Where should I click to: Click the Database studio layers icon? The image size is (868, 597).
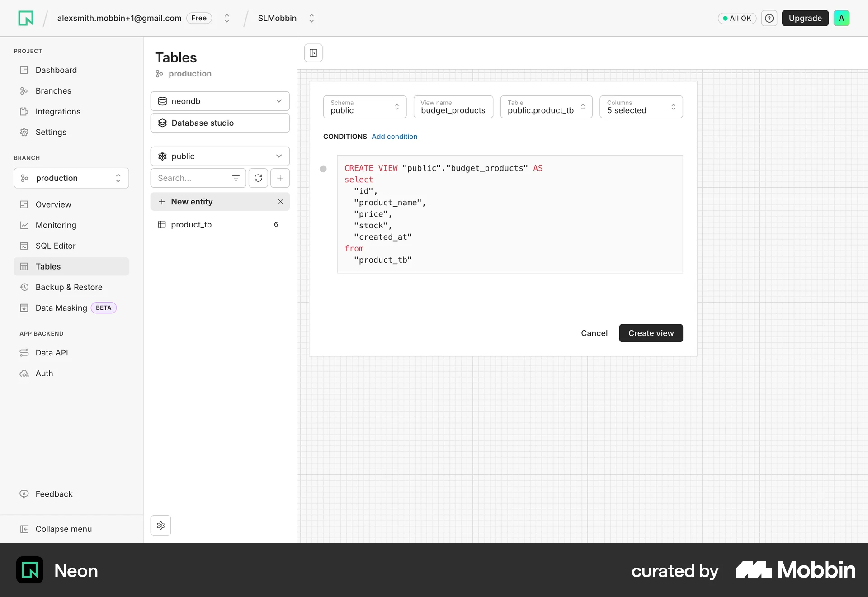(x=162, y=123)
